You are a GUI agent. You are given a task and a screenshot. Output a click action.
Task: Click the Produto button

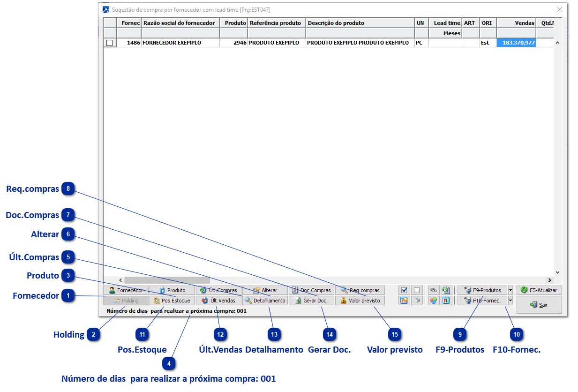point(172,290)
